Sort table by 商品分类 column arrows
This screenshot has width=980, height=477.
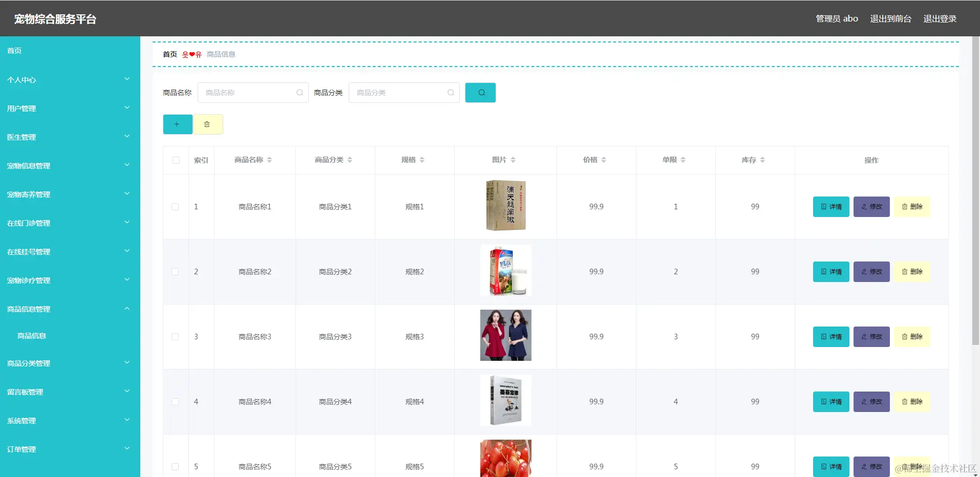click(350, 160)
